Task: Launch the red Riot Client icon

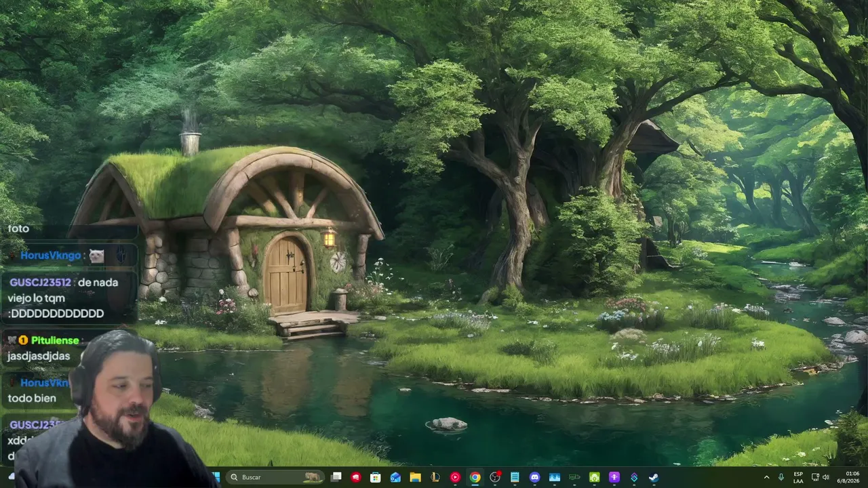Action: click(356, 477)
